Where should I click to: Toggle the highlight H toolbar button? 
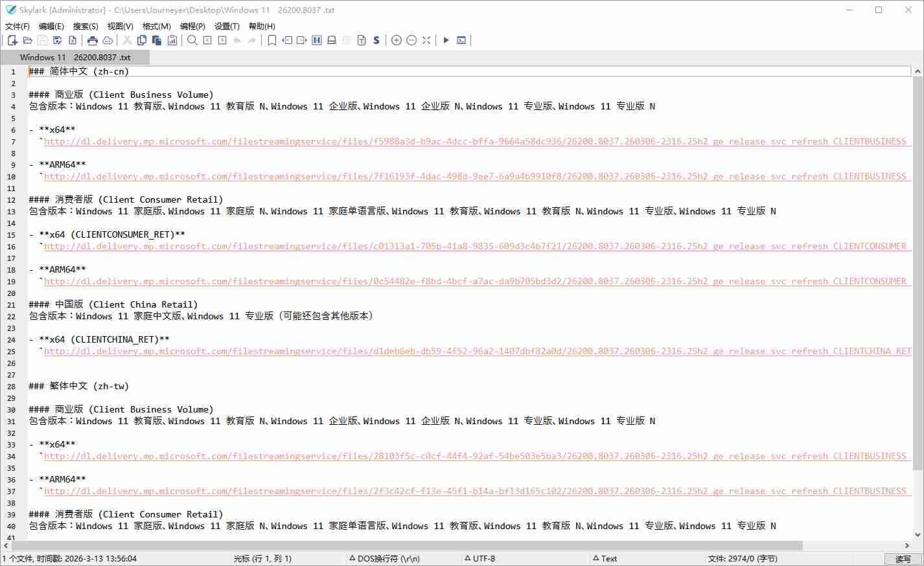[x=317, y=40]
